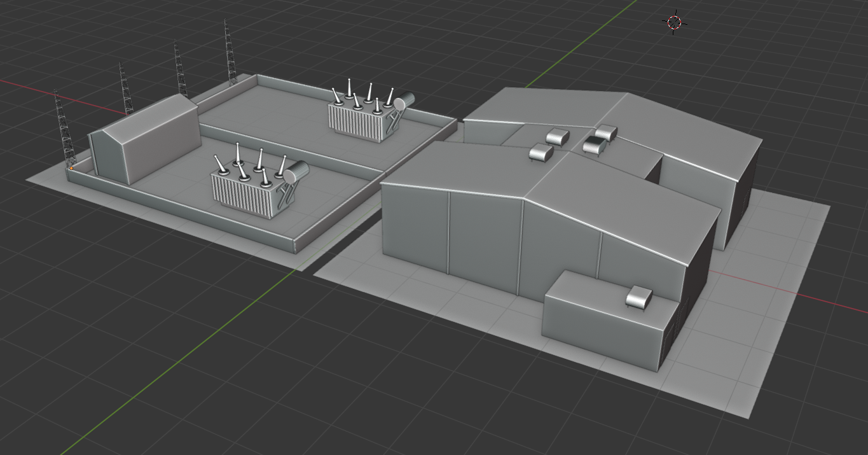Select the substation perimeter wall's near corner
Image resolution: width=868 pixels, height=455 pixels.
(x=296, y=246)
